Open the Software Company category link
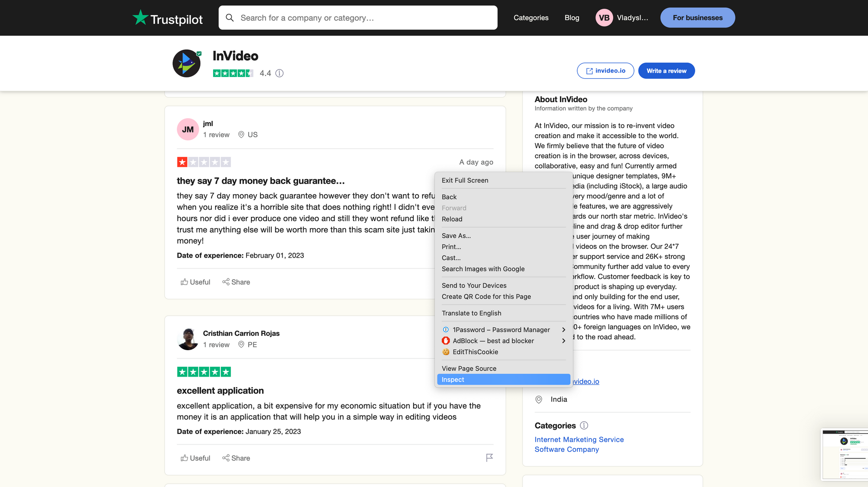 [566, 450]
